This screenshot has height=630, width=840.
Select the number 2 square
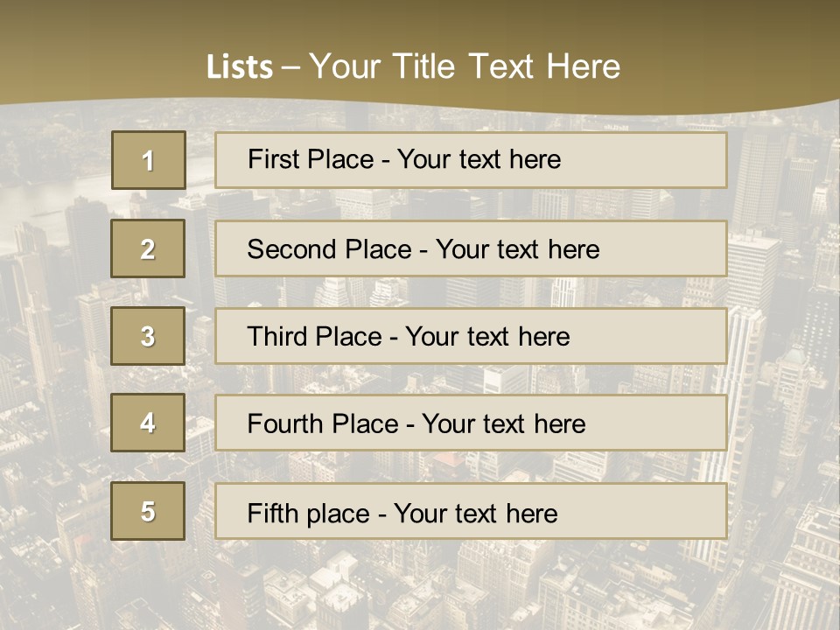click(x=148, y=248)
